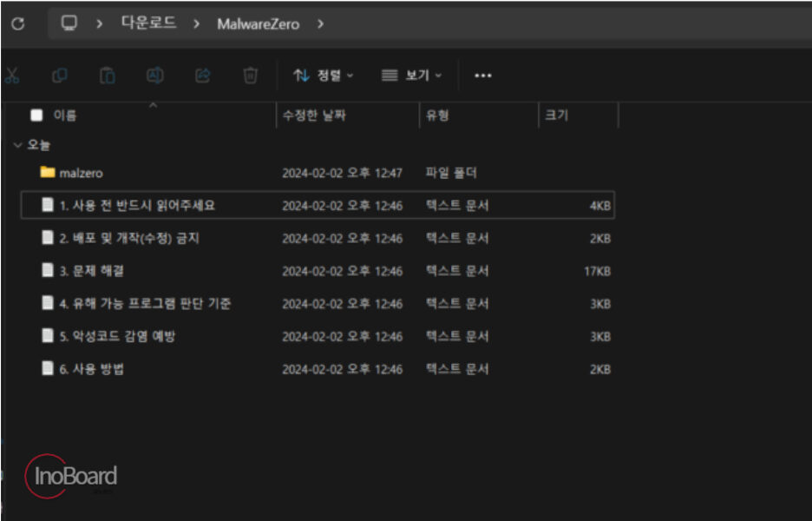The width and height of the screenshot is (812, 521).
Task: Select file '5. 악성코드 감염 예방'
Action: (118, 336)
